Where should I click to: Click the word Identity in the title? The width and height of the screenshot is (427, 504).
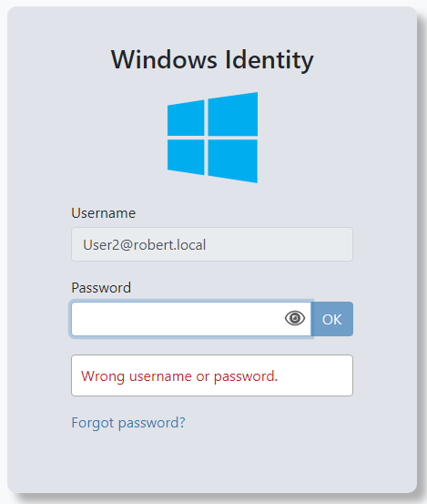coord(269,60)
